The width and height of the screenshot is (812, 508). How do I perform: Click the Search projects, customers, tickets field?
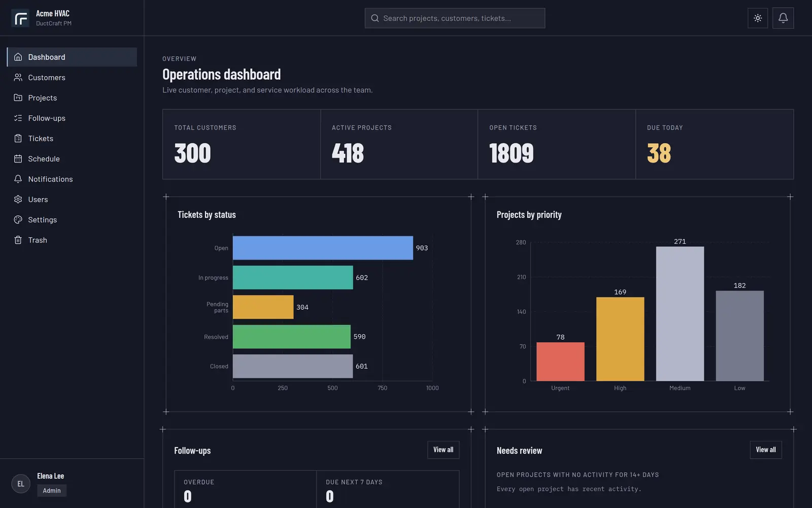pos(455,18)
